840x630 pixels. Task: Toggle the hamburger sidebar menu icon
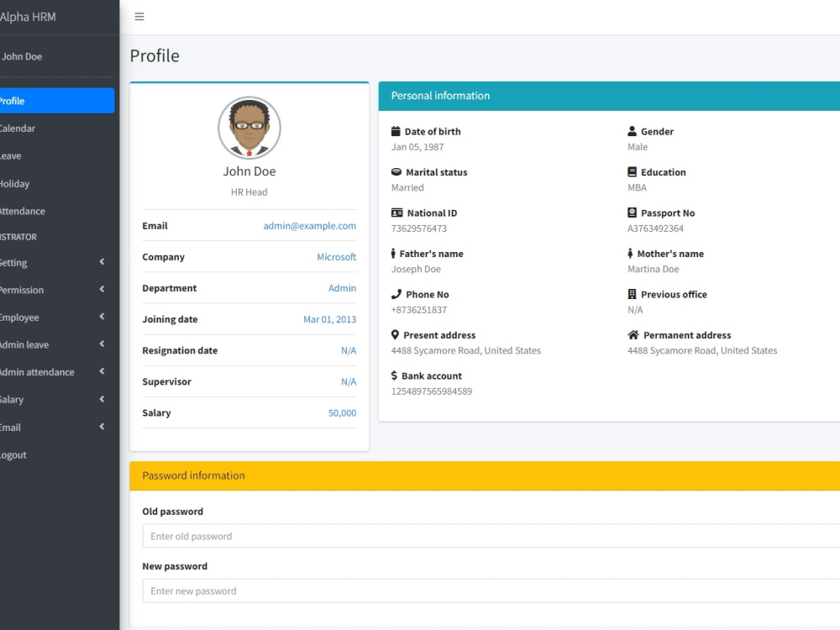pyautogui.click(x=139, y=17)
